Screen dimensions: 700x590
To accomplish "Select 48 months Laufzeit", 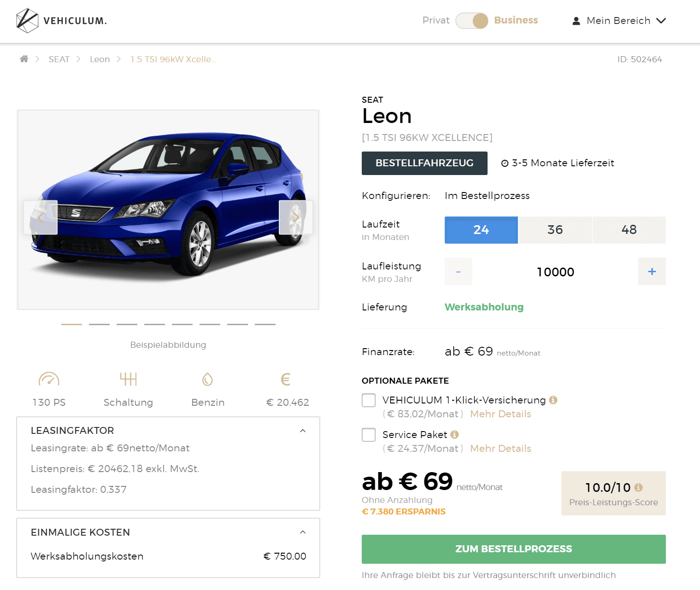I will pyautogui.click(x=629, y=230).
